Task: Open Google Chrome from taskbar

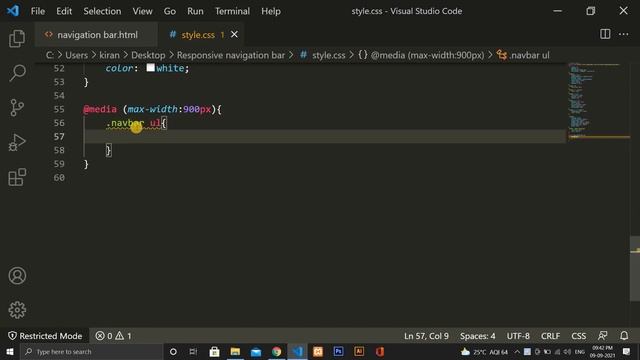Action: click(276, 351)
